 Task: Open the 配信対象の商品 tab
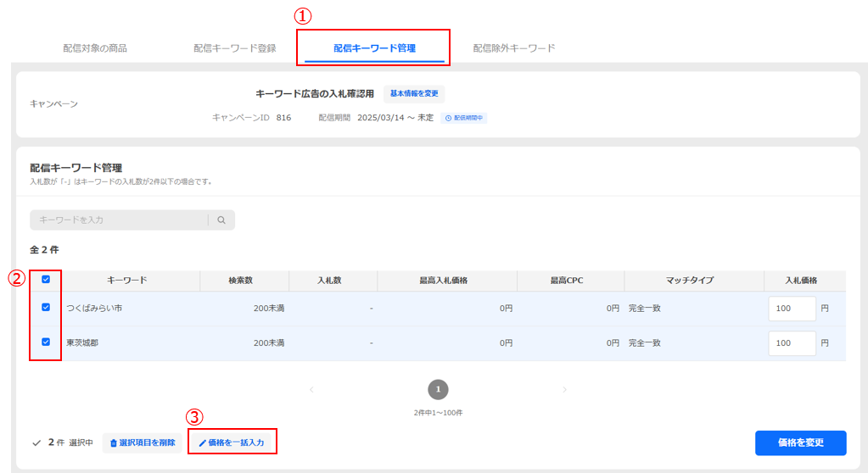coord(95,48)
